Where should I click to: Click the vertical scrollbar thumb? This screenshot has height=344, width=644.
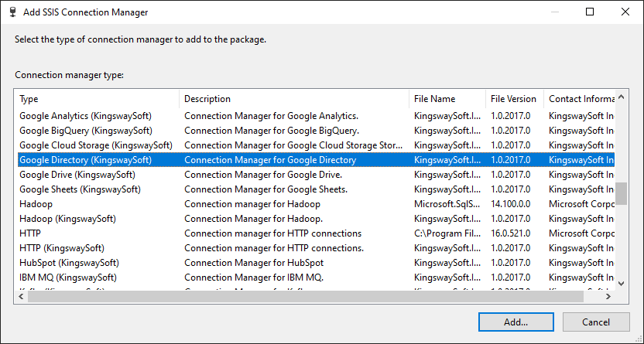coord(621,193)
